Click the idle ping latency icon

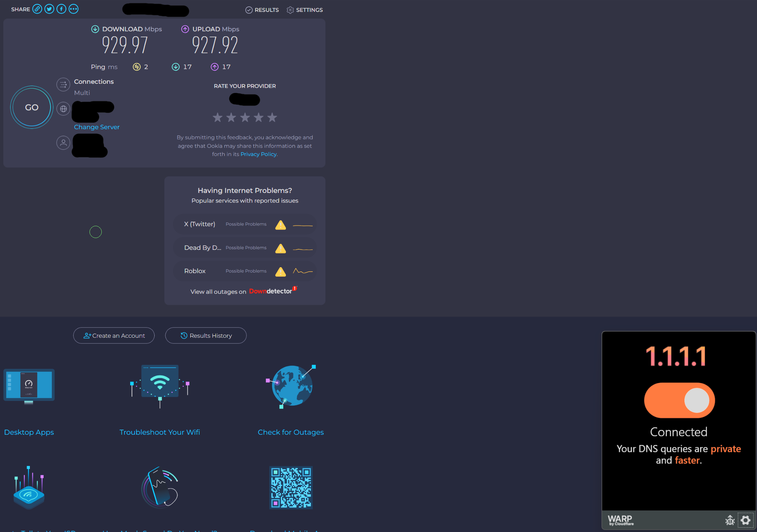point(136,67)
